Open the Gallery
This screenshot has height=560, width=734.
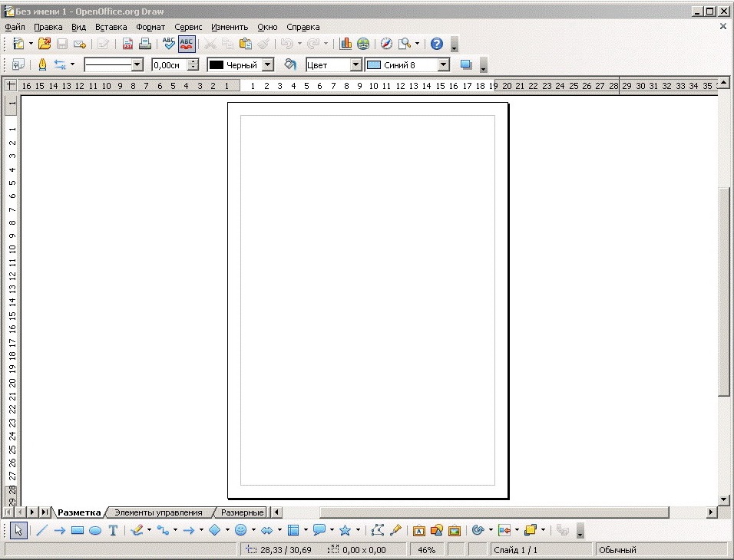(455, 530)
